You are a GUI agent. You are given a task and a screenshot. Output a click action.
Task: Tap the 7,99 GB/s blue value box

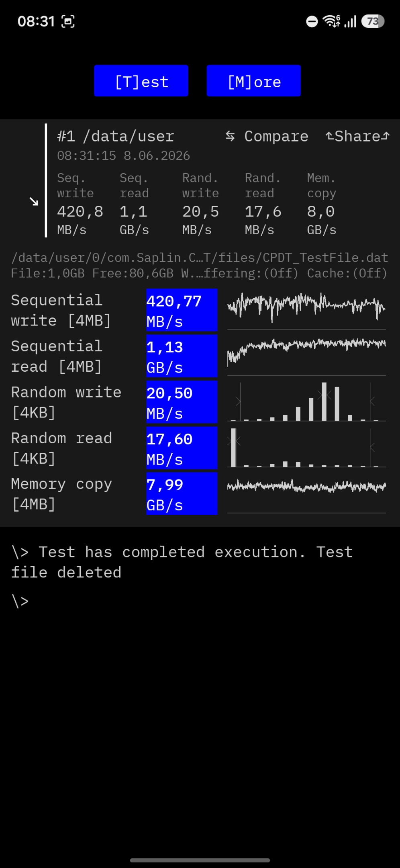[x=182, y=493]
